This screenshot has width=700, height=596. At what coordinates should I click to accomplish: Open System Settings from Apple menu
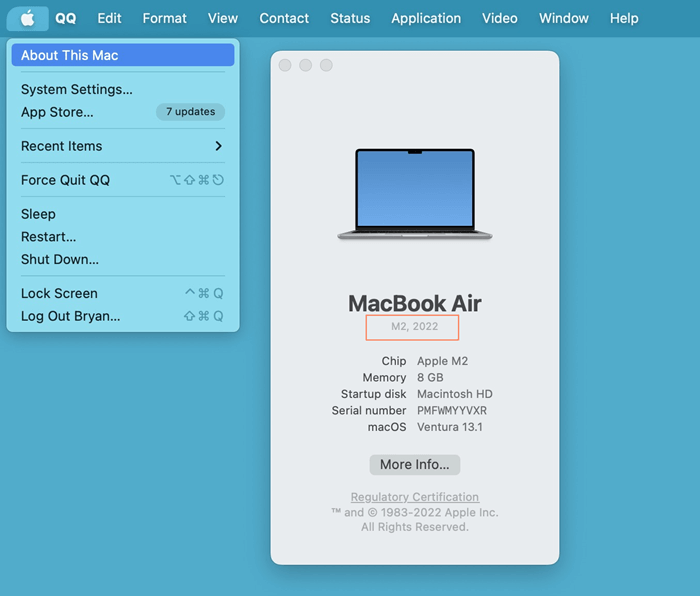click(77, 89)
